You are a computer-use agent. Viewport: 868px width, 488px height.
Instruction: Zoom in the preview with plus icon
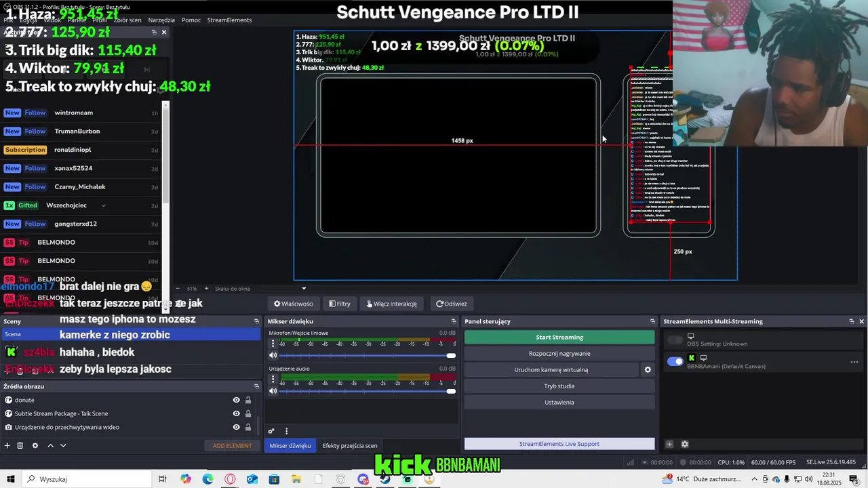click(x=208, y=289)
